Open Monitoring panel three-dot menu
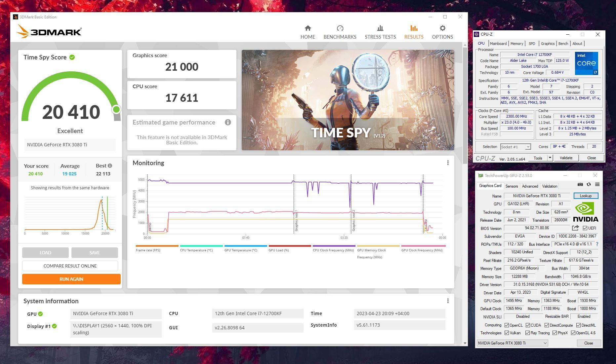 pos(448,163)
